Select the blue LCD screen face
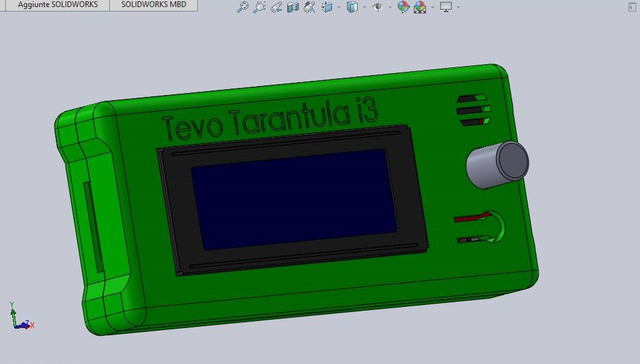Image resolution: width=640 pixels, height=364 pixels. (x=294, y=199)
